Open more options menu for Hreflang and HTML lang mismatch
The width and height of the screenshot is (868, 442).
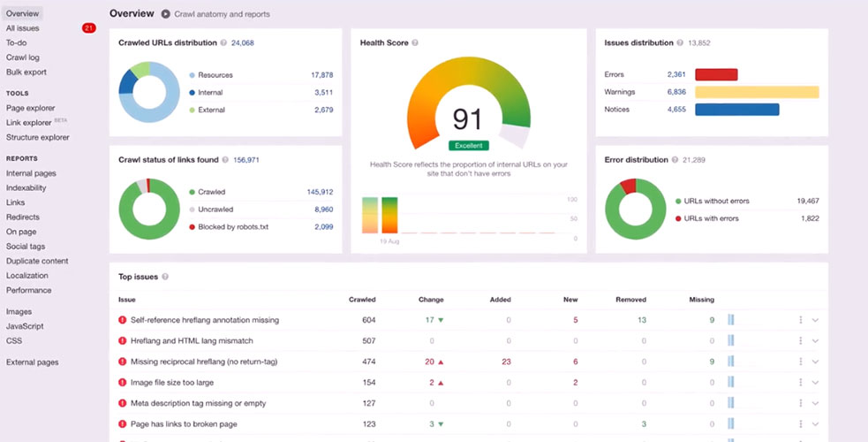801,340
